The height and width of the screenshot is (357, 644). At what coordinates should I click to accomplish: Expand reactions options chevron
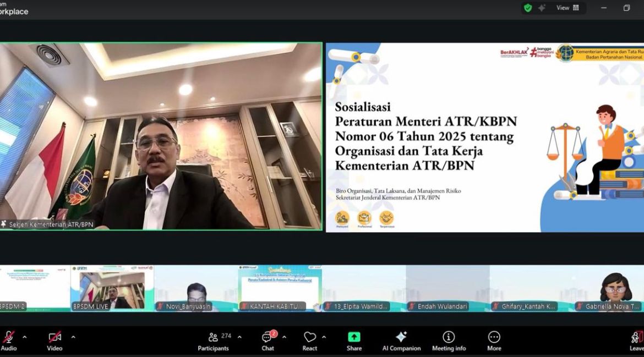(324, 337)
